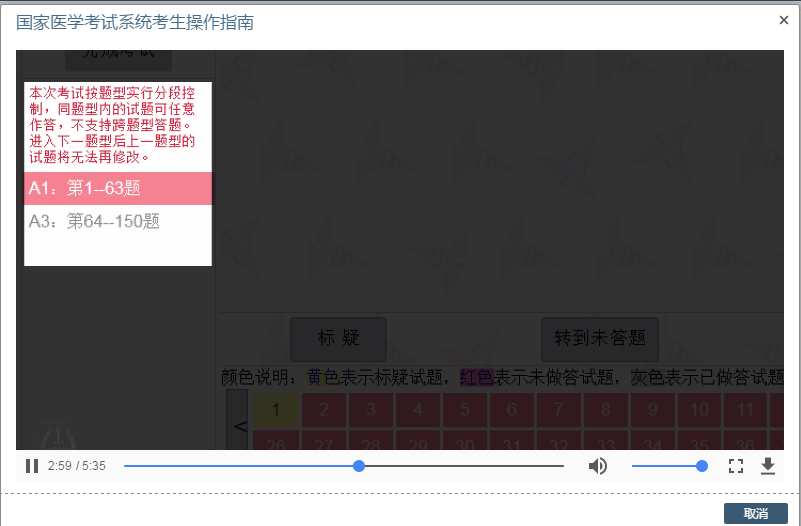The width and height of the screenshot is (801, 526).
Task: Choose question number 3 cell
Action: click(371, 409)
